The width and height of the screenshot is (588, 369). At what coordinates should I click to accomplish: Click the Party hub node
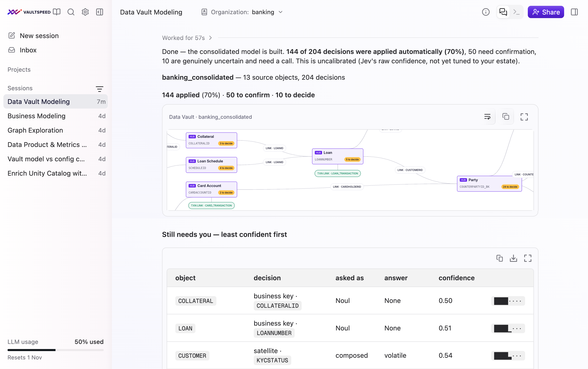click(x=489, y=183)
